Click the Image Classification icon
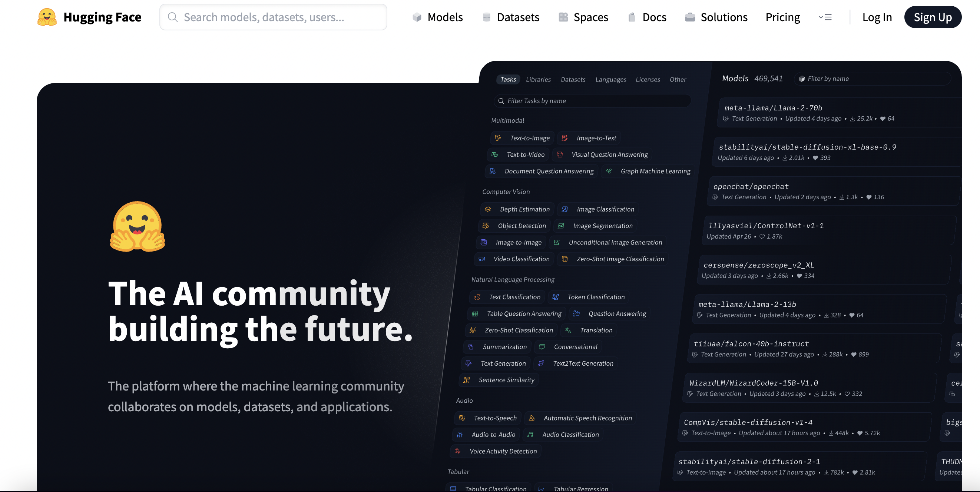980x492 pixels. (565, 209)
